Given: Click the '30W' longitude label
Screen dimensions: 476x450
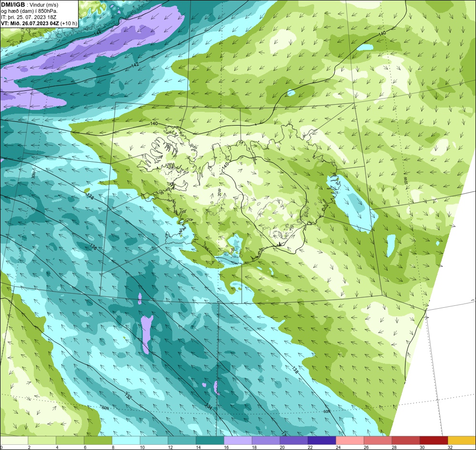Looking at the screenshot, I should pyautogui.click(x=33, y=174).
